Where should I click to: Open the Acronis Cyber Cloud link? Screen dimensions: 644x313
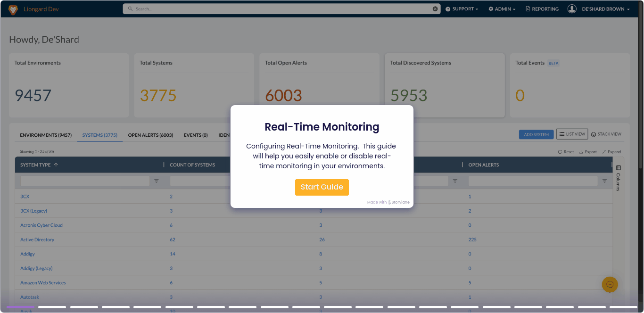pyautogui.click(x=41, y=225)
